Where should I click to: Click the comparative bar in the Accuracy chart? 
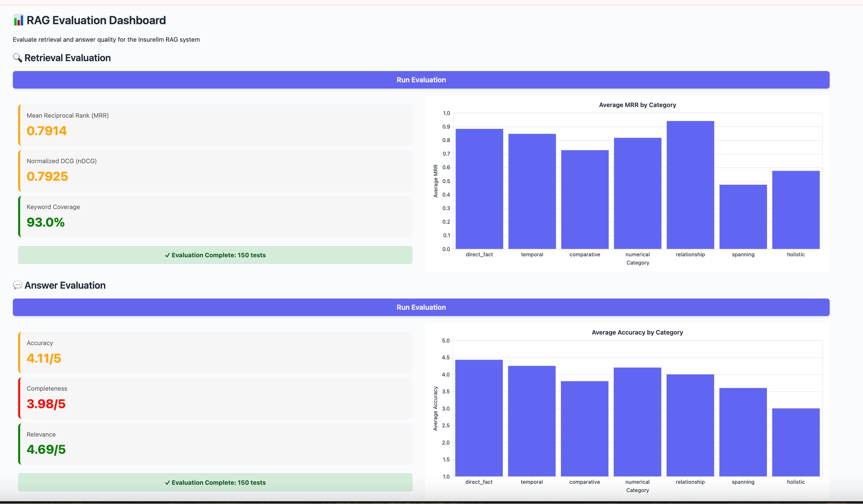click(x=584, y=429)
